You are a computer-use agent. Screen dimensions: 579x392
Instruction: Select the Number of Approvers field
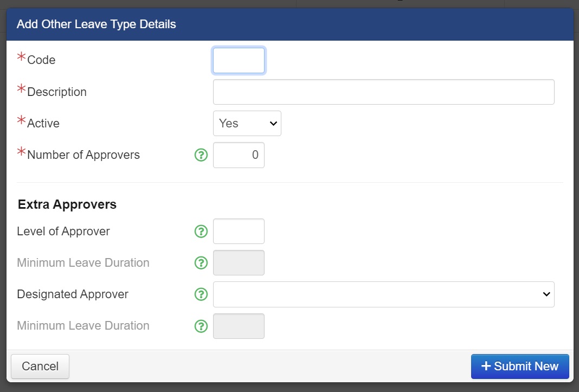(239, 155)
